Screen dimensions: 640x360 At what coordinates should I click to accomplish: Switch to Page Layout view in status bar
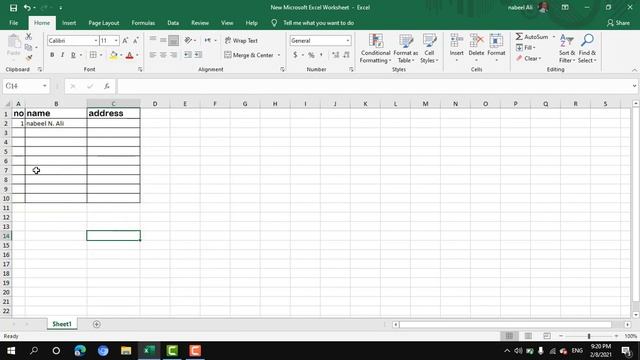coord(528,336)
